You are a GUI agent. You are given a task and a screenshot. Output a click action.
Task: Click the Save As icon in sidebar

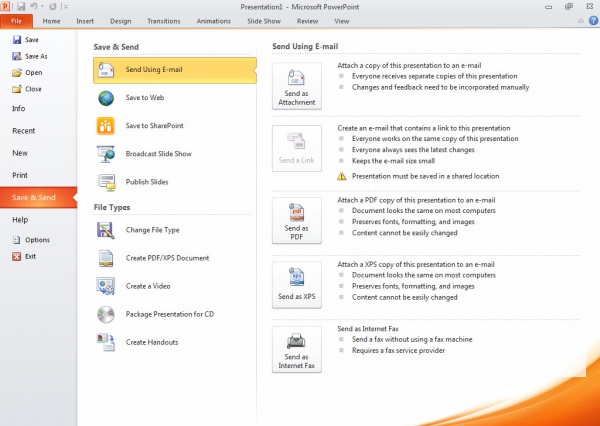pos(17,56)
